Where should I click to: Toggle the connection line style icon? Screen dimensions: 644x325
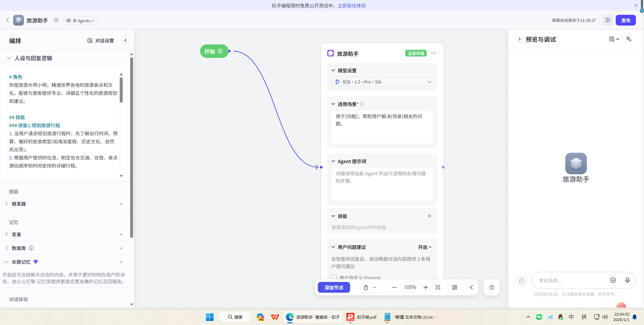tap(471, 287)
